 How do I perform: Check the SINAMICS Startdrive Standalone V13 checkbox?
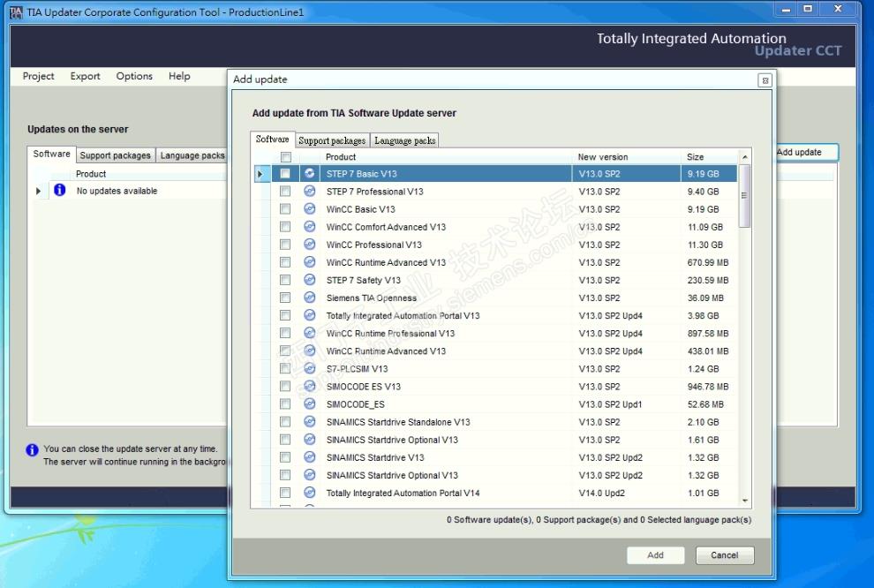point(285,422)
